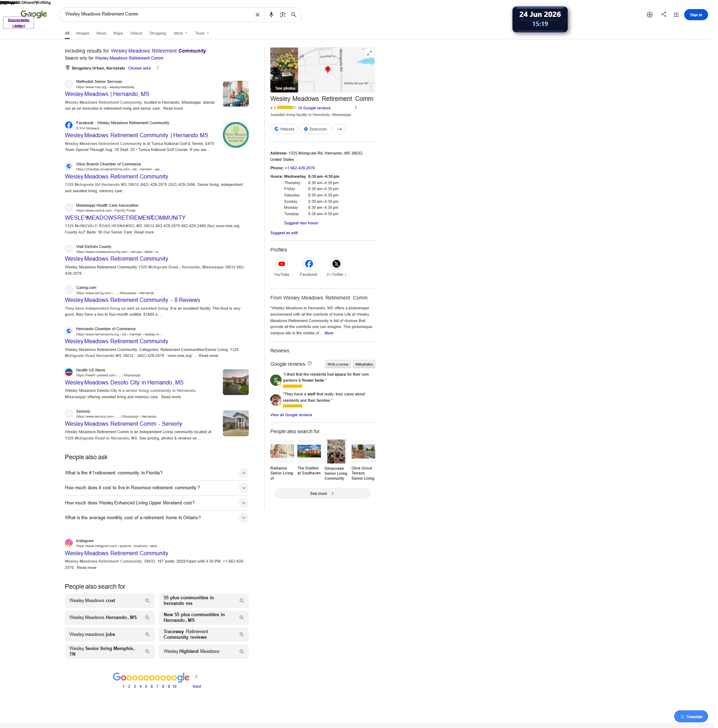Open search by image camera icon
This screenshot has width=718, height=728.
282,15
